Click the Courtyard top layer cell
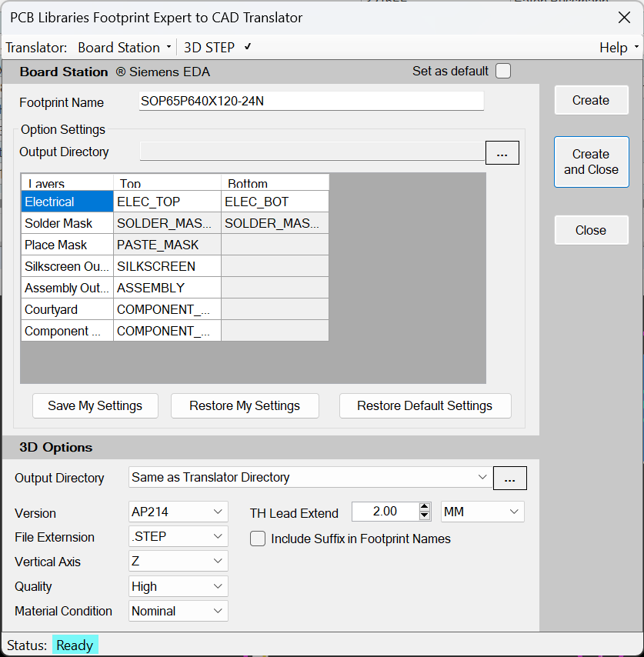The width and height of the screenshot is (644, 657). [167, 309]
